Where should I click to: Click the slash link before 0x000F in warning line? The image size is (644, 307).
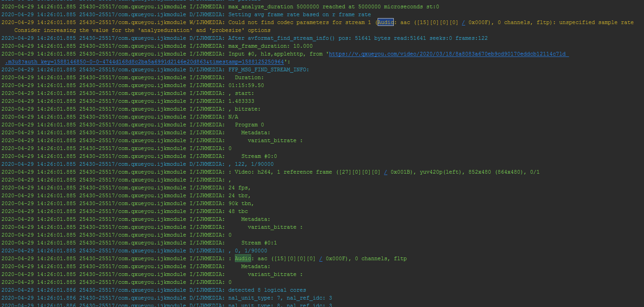click(463, 22)
